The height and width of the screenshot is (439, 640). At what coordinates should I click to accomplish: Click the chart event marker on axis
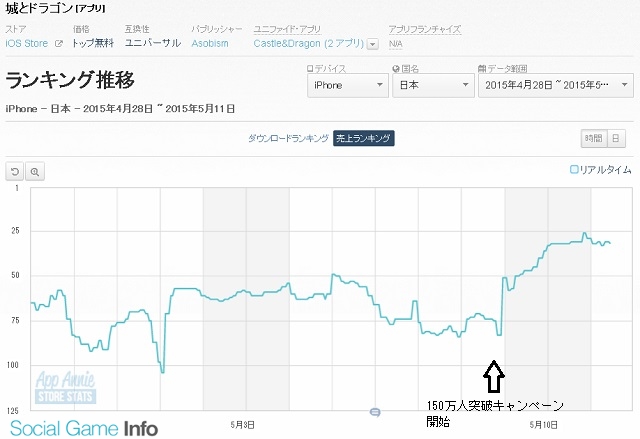pyautogui.click(x=375, y=412)
